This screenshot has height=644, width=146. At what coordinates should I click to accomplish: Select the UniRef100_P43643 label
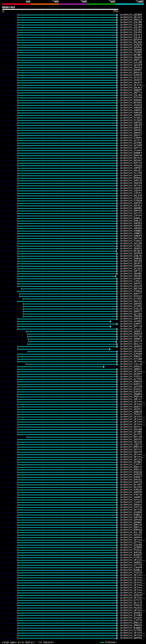[131, 118]
